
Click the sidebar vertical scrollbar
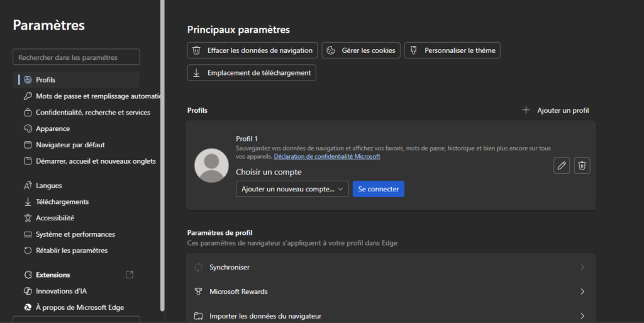click(162, 156)
